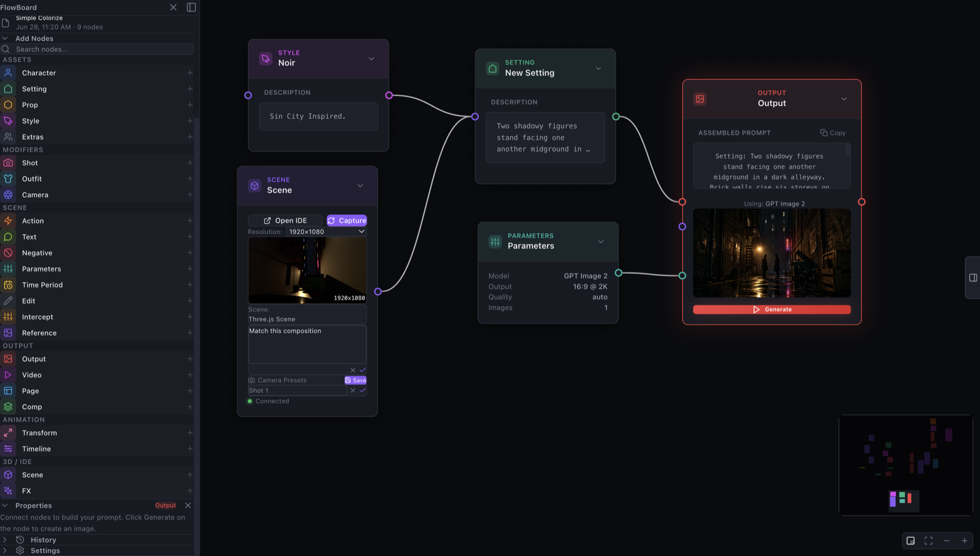
Task: Confirm the Match this composition checkmark
Action: [363, 370]
